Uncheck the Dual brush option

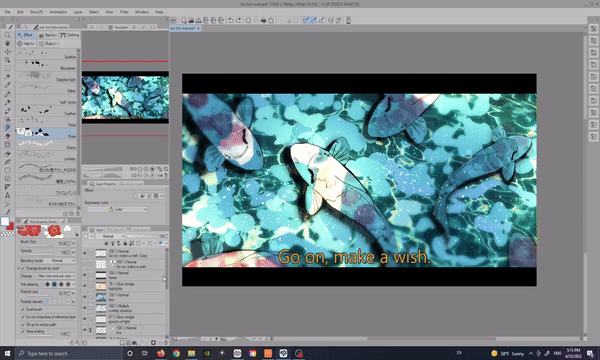[23, 309]
